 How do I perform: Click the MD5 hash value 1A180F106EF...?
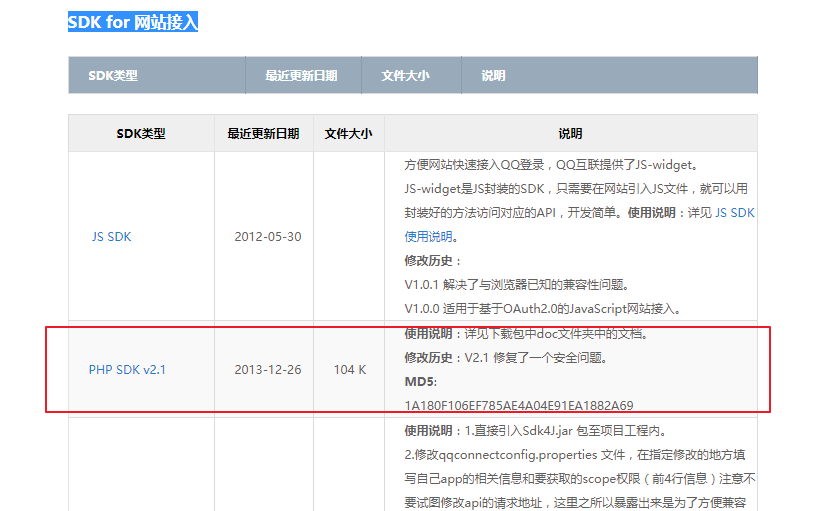[x=518, y=406]
